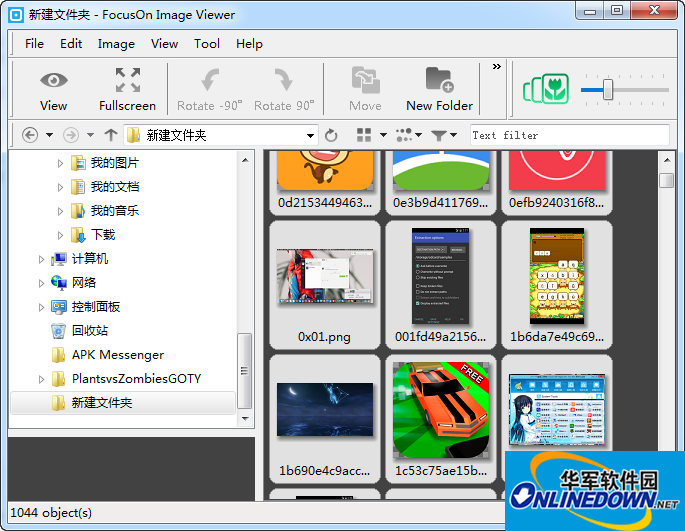Screen dimensions: 685x531
Task: Expand the 计算机 tree node
Action: click(x=41, y=260)
